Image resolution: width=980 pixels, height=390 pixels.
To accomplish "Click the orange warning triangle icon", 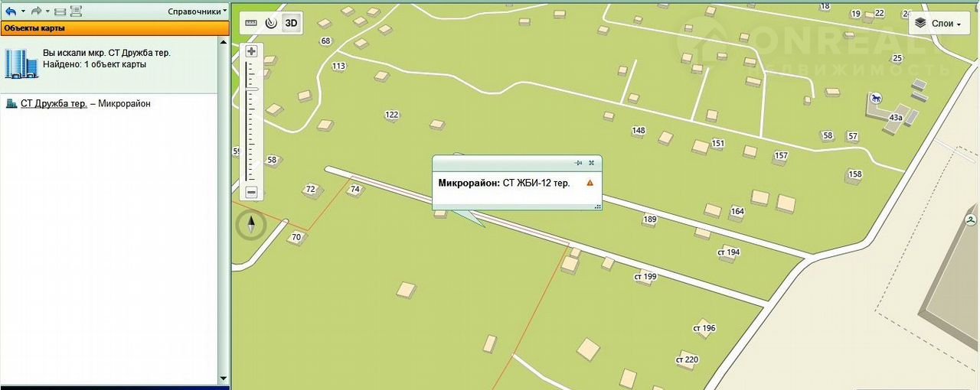I will [590, 183].
